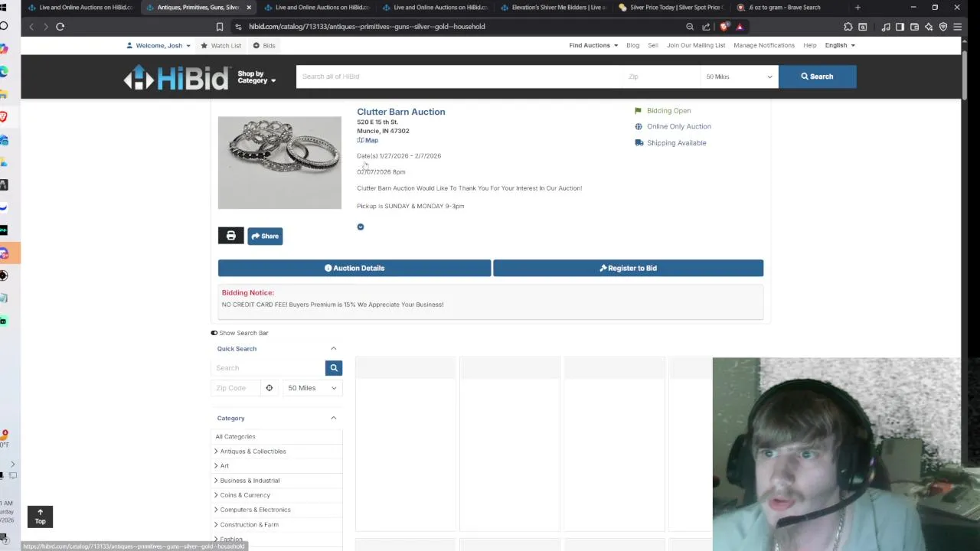Open the Bids link
Screen dimensions: 980x551
coord(264,46)
